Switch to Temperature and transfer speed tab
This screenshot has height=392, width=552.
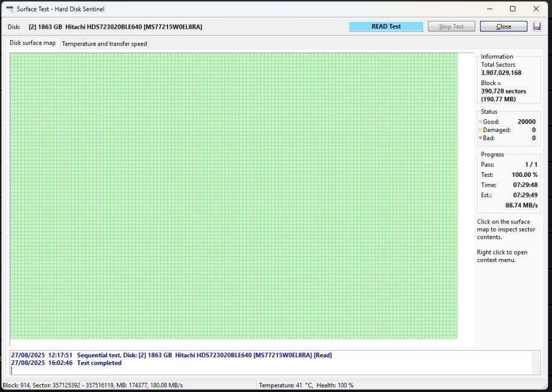click(104, 44)
